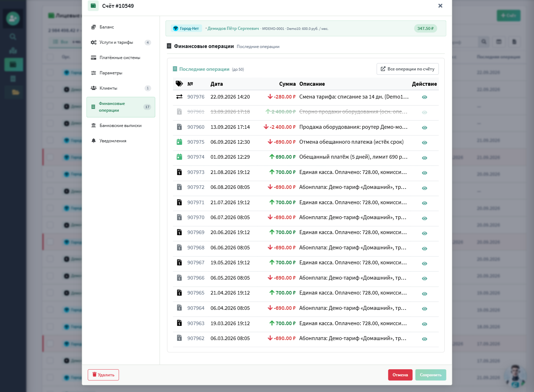This screenshot has width=534, height=392.
Task: Click the gears icon of Услуги и тарифы
Action: click(x=94, y=42)
